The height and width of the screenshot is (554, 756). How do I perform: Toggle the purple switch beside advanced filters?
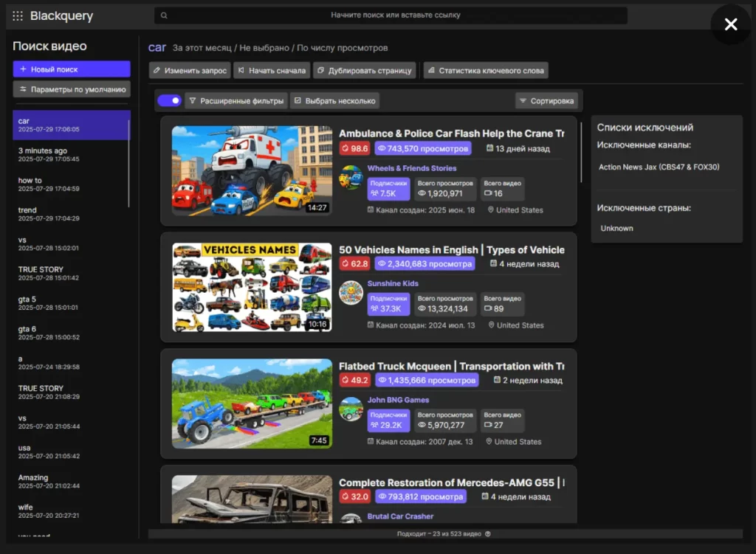(169, 100)
